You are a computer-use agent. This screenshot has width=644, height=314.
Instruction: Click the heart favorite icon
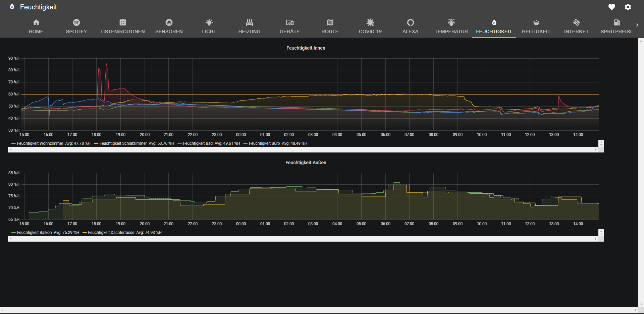click(612, 7)
